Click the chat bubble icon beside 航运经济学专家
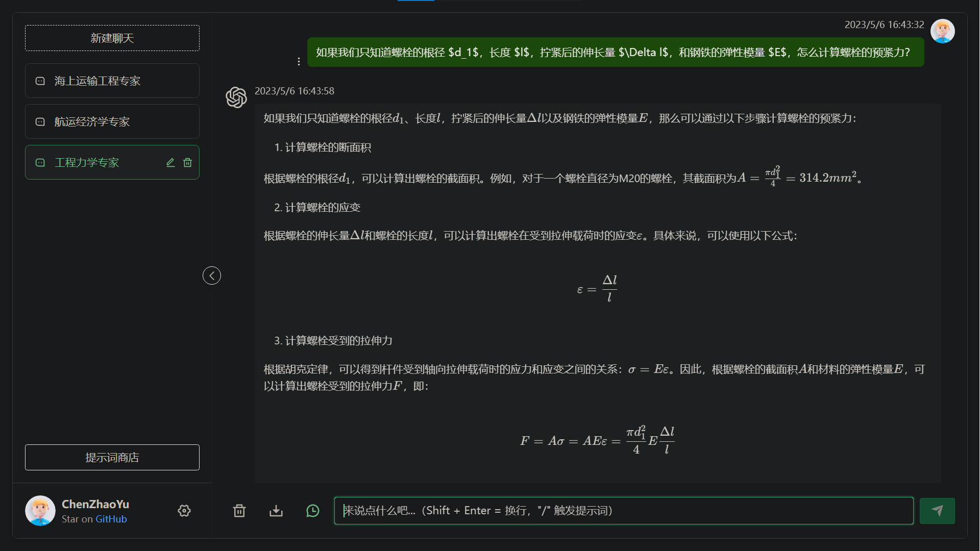 coord(40,121)
